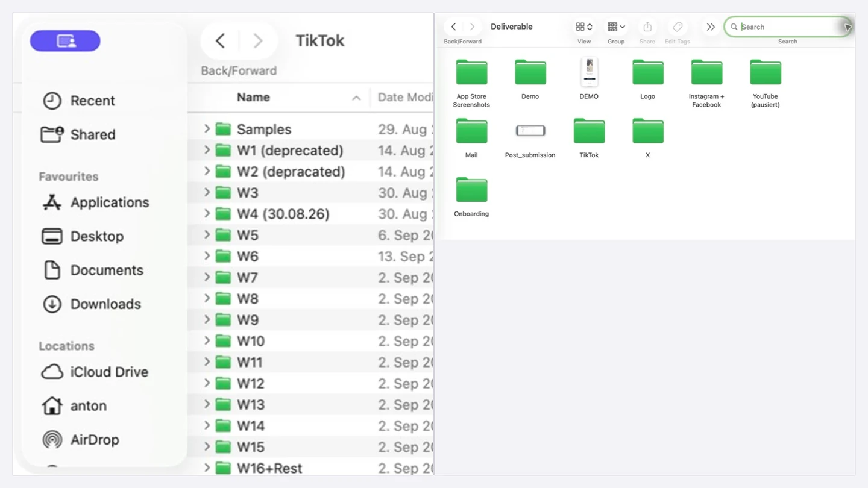
Task: Go forward in the TikTok window
Action: [258, 40]
